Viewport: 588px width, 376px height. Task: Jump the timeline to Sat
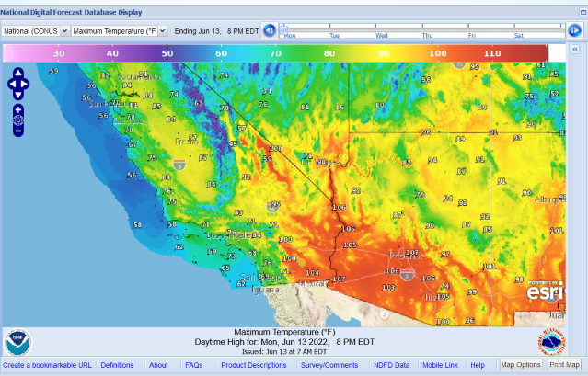pos(519,36)
